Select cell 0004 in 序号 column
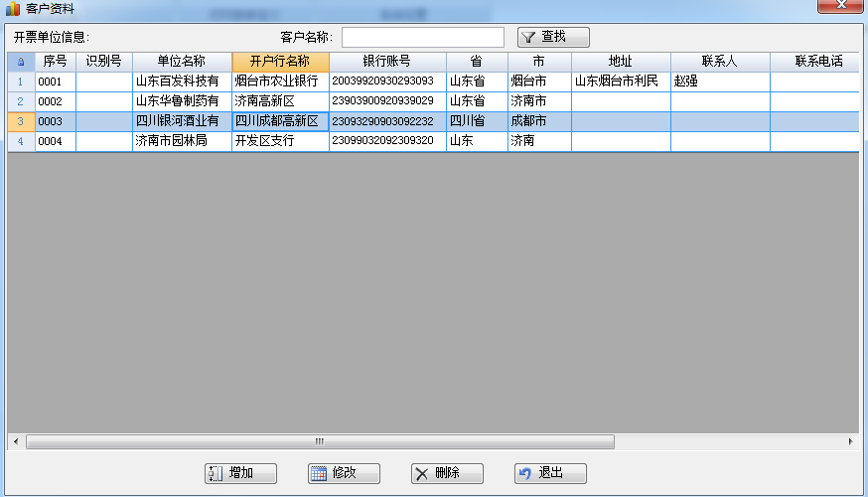Image resolution: width=868 pixels, height=497 pixels. 56,141
